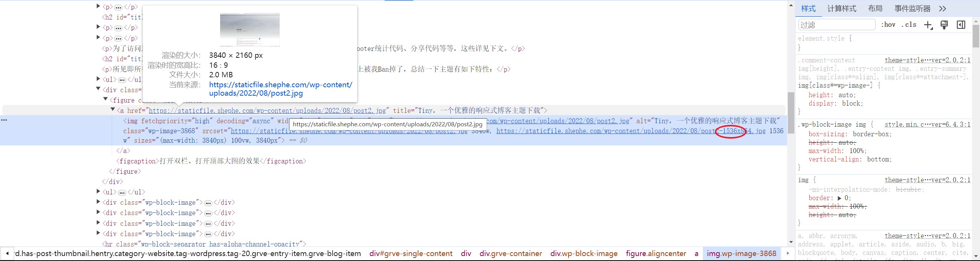
Task: Open theme-style link beside a, abbr, acronym rule
Action: (927, 236)
